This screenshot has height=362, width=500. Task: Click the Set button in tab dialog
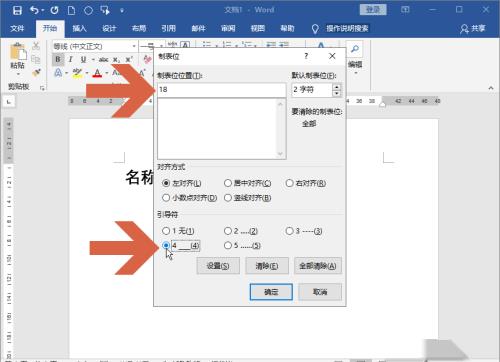(218, 266)
